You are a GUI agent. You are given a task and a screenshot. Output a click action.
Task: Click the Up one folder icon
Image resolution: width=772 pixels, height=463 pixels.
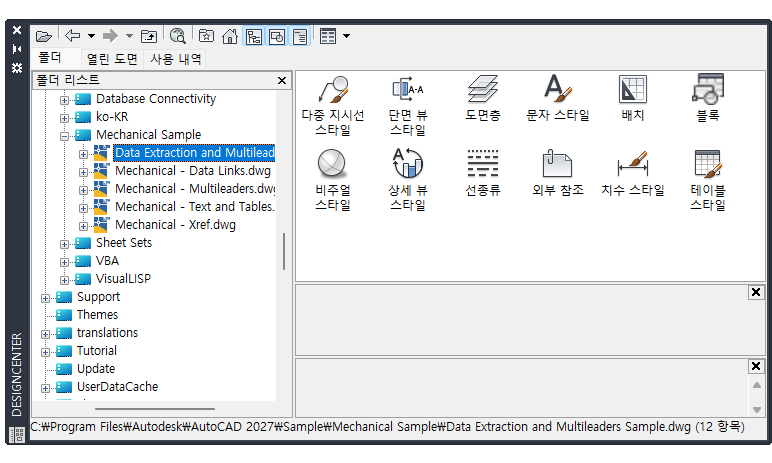coord(149,36)
